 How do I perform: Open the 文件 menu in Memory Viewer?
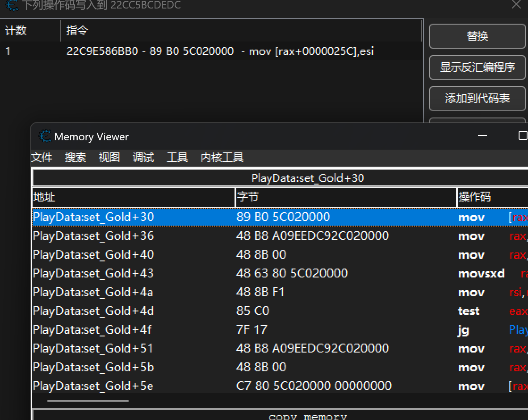click(42, 157)
